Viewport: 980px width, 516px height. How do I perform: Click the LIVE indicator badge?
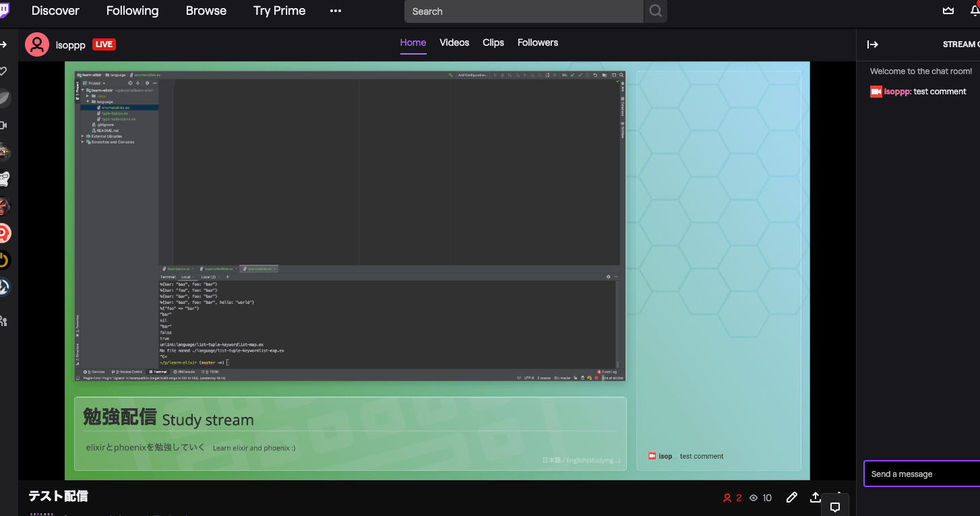click(x=104, y=44)
